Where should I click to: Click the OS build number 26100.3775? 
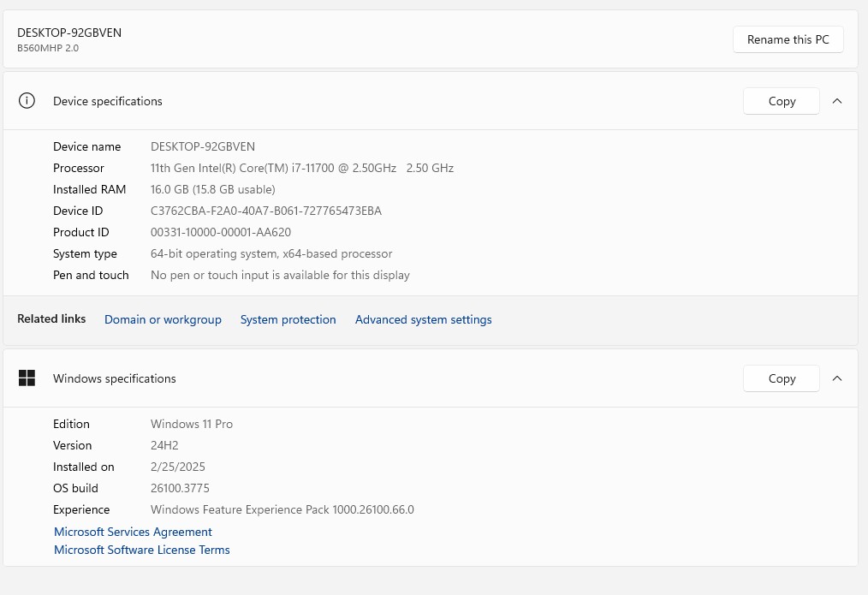coord(180,488)
